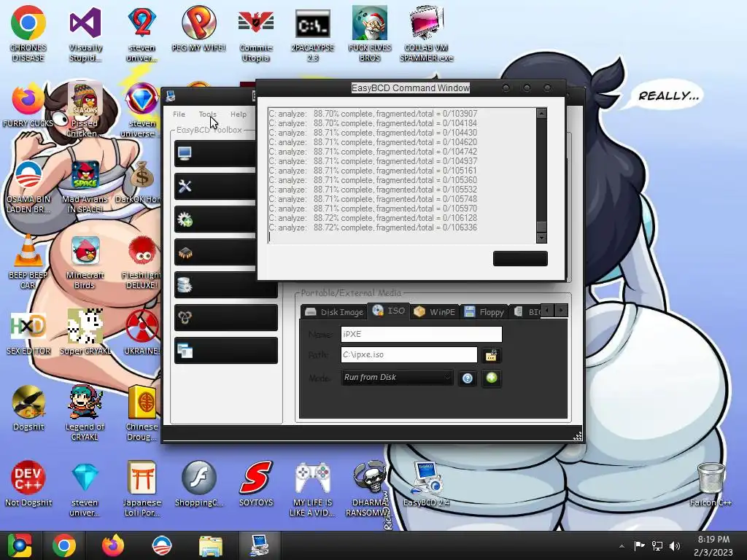Click the dark button in the Command Window
747x560 pixels.
pos(520,259)
